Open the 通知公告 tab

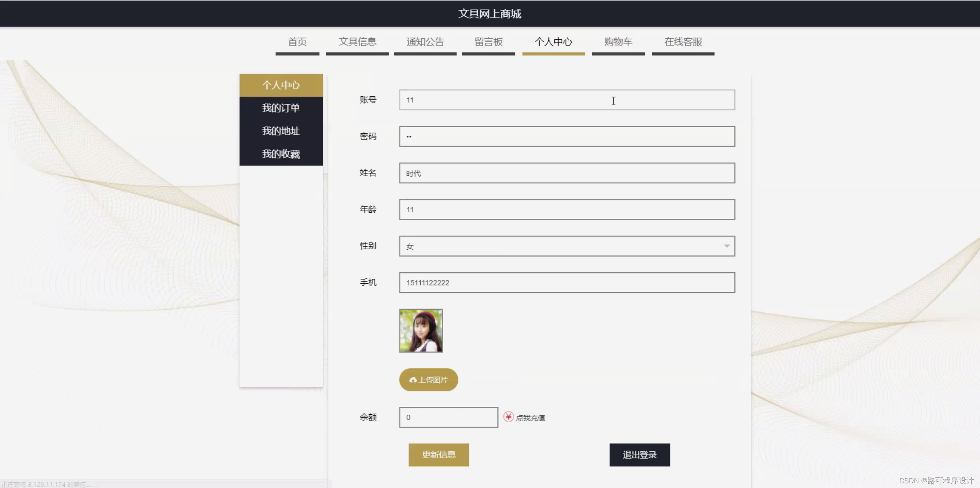click(x=425, y=42)
